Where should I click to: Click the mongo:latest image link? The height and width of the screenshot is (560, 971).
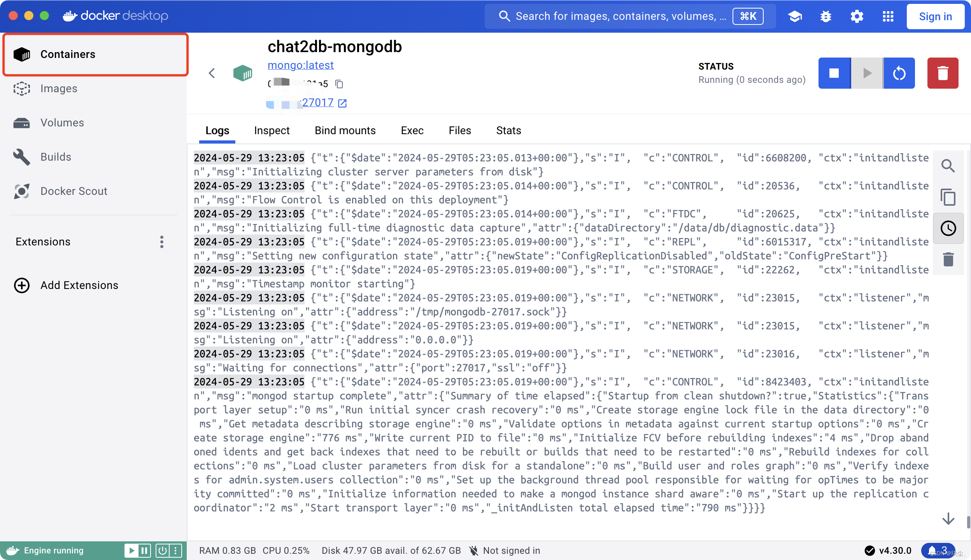(300, 65)
